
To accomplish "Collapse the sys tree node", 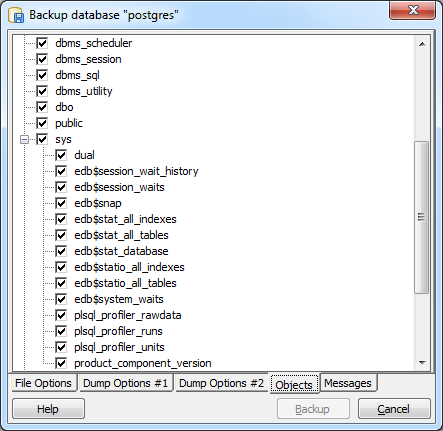I will 24,139.
